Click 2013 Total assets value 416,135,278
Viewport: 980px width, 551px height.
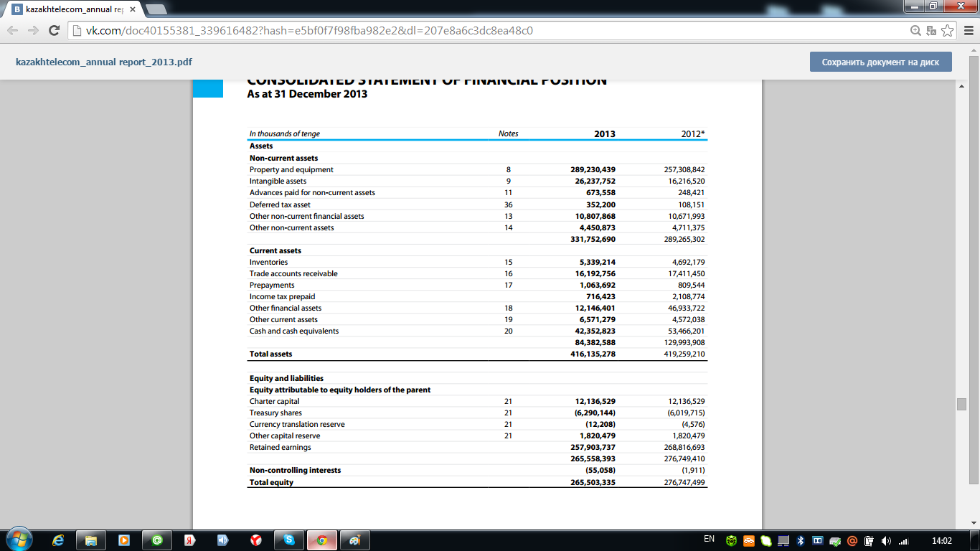coord(593,354)
